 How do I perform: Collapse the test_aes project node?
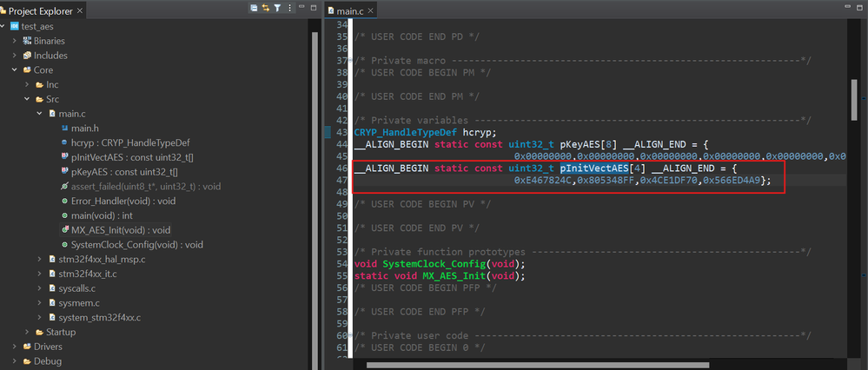[3, 26]
